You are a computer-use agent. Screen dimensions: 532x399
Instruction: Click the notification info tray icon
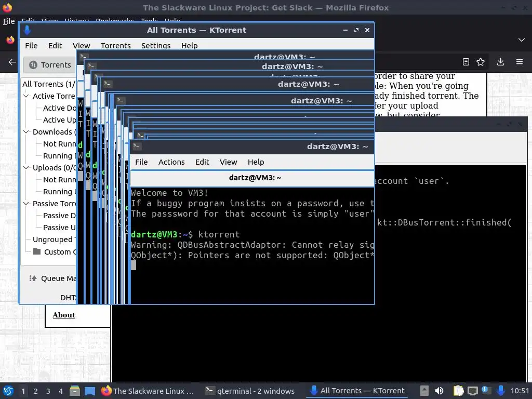[485, 390]
